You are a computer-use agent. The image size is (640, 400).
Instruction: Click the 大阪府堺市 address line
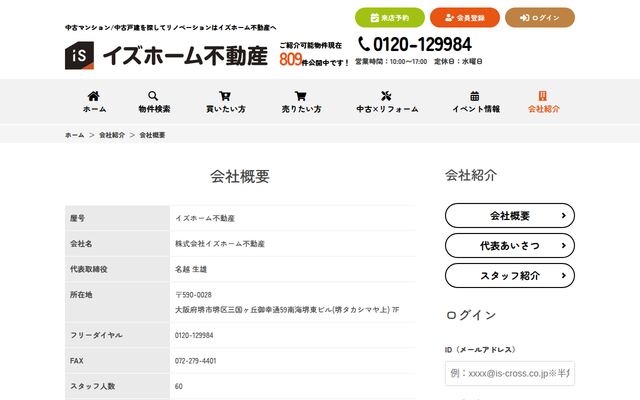click(287, 310)
